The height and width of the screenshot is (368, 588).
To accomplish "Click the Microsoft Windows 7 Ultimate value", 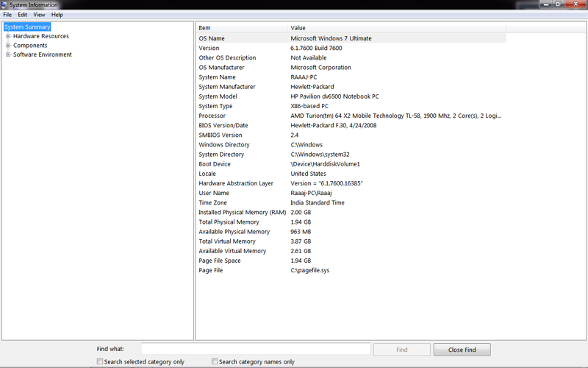I will pos(331,38).
